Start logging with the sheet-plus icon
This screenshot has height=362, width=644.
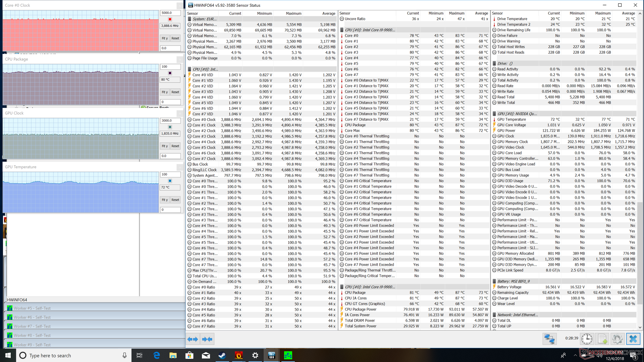(x=602, y=339)
